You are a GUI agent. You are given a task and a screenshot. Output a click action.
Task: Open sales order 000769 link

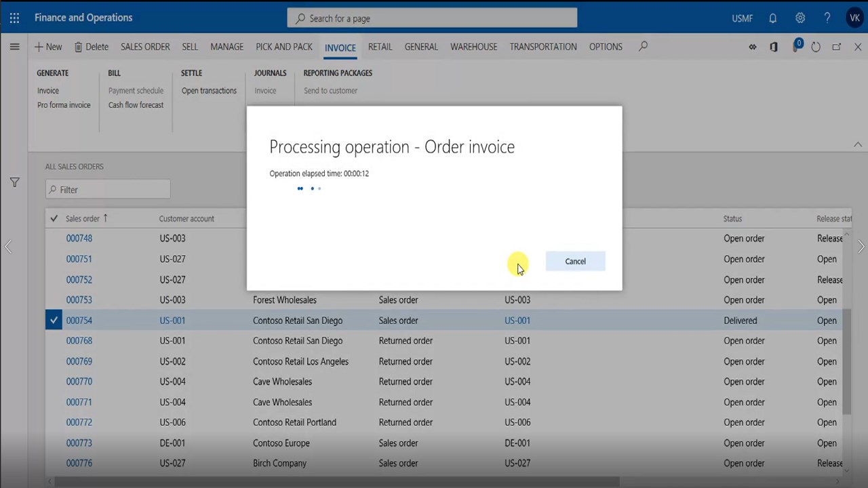point(79,362)
